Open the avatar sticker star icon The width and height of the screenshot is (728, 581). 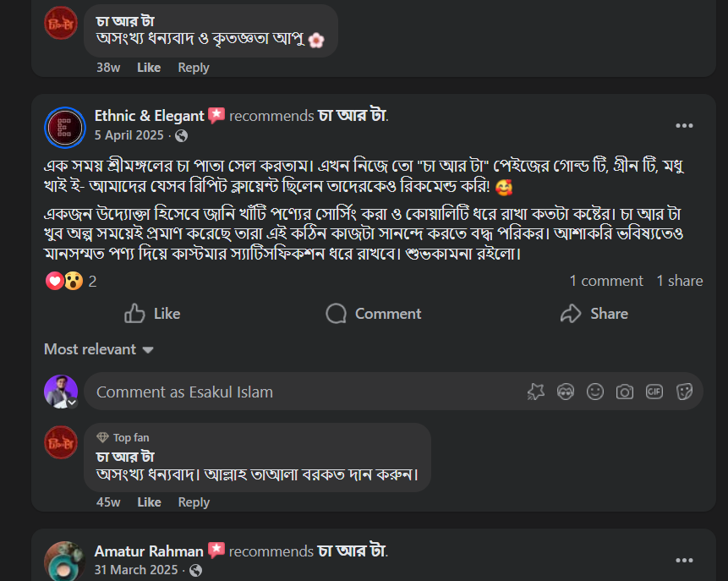[536, 392]
